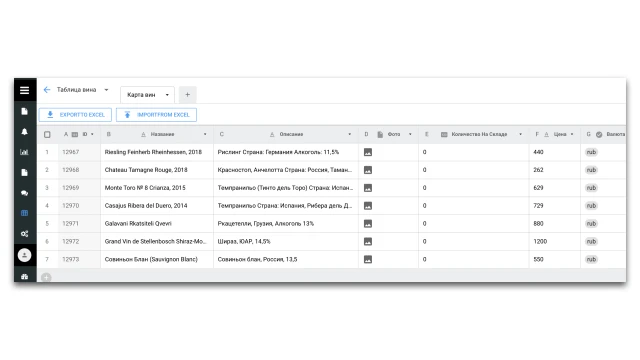Screen dimensions: 640x360
Task: Expand the Таблица вина dropdown arrow
Action: [x=107, y=90]
